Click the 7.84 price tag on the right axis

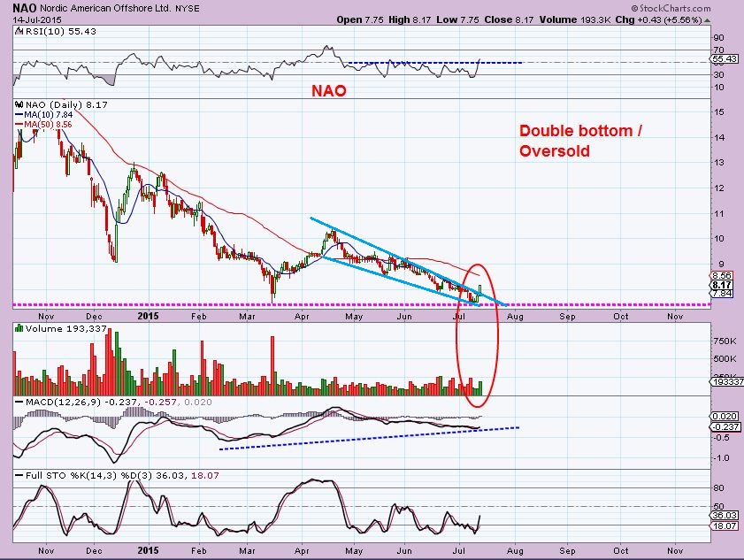click(x=722, y=294)
